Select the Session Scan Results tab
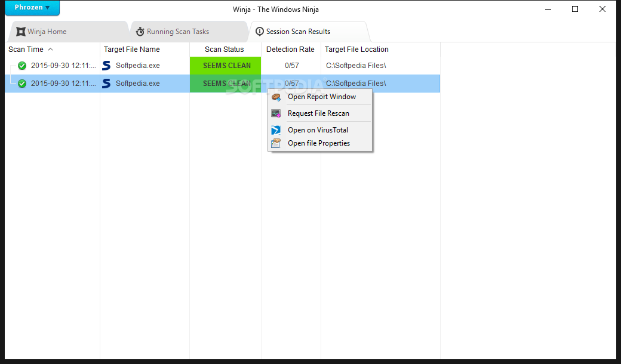The image size is (621, 364). (309, 32)
